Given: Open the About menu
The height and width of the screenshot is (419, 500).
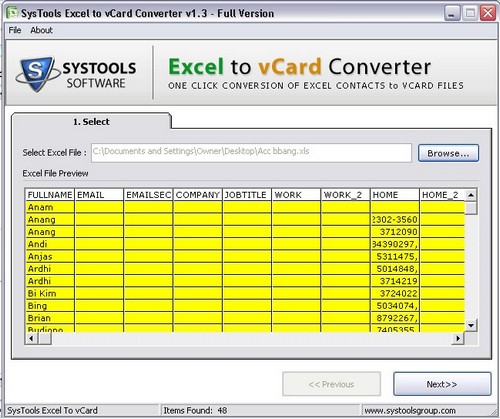Looking at the screenshot, I should [41, 30].
